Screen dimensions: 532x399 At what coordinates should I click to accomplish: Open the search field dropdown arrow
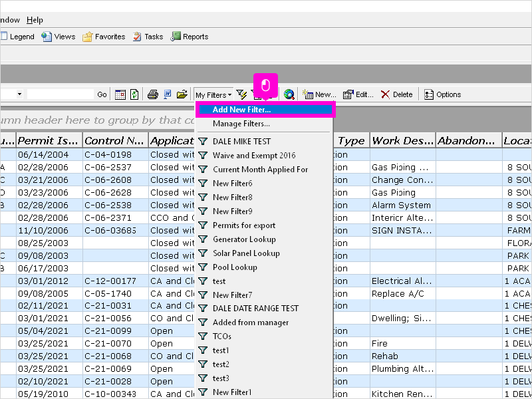pyautogui.click(x=19, y=94)
